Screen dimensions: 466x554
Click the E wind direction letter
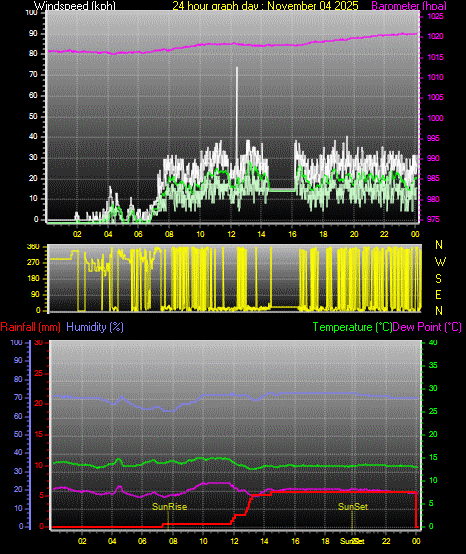(x=438, y=295)
